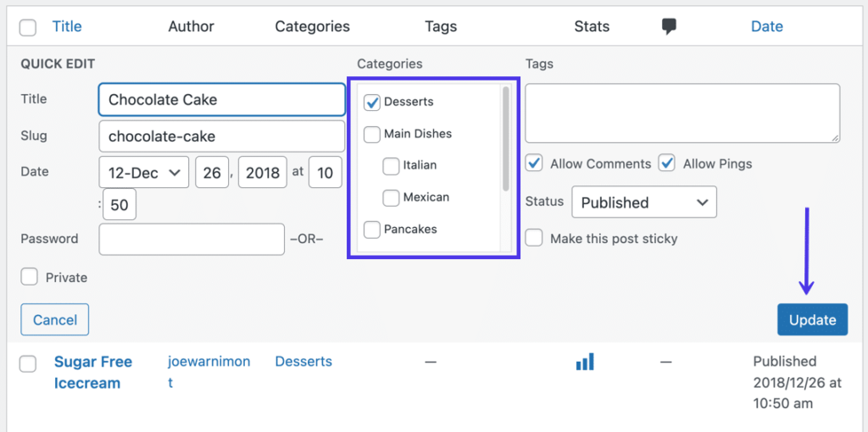Mark the post as Private

[x=30, y=277]
